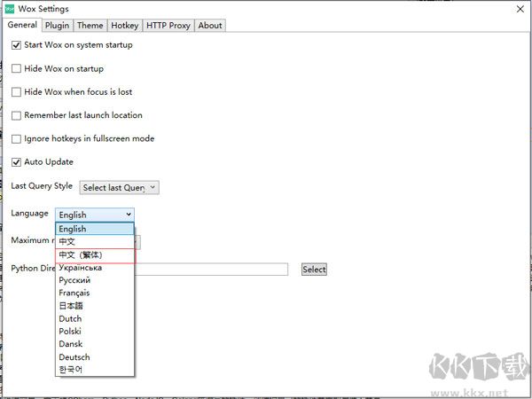Choose Français in the language list

pos(74,293)
